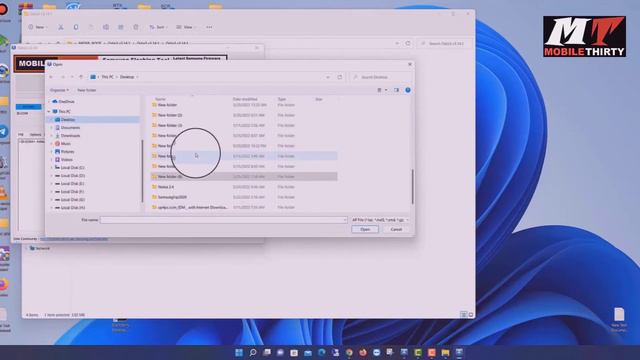Click Explorer window search box
Screen dimensions: 640x360
click(x=444, y=43)
